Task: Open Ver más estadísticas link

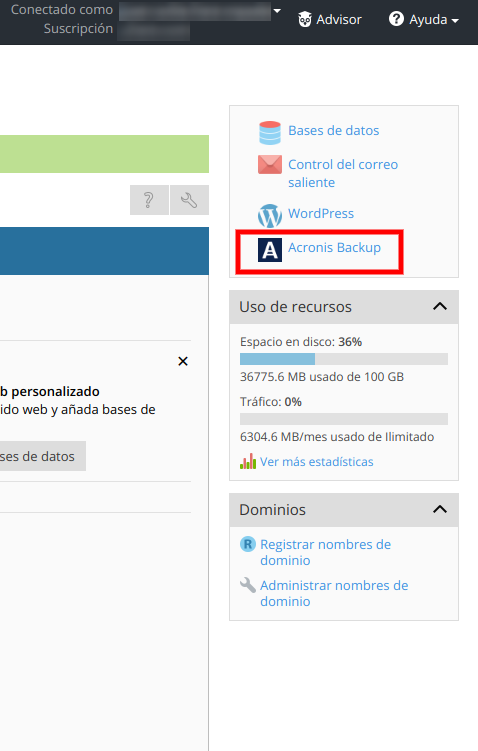Action: click(317, 462)
